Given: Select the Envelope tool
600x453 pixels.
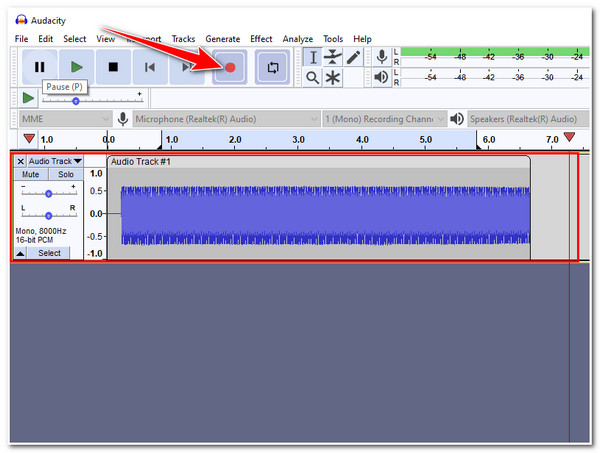Looking at the screenshot, I should pyautogui.click(x=333, y=57).
